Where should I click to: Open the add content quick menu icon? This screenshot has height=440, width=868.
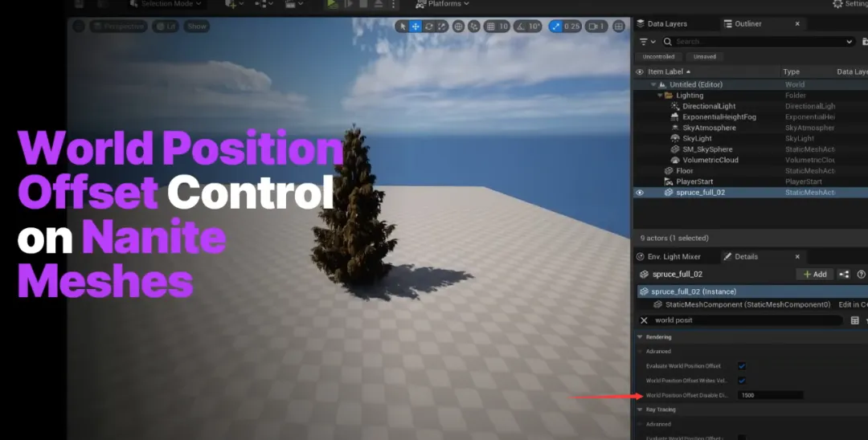234,4
